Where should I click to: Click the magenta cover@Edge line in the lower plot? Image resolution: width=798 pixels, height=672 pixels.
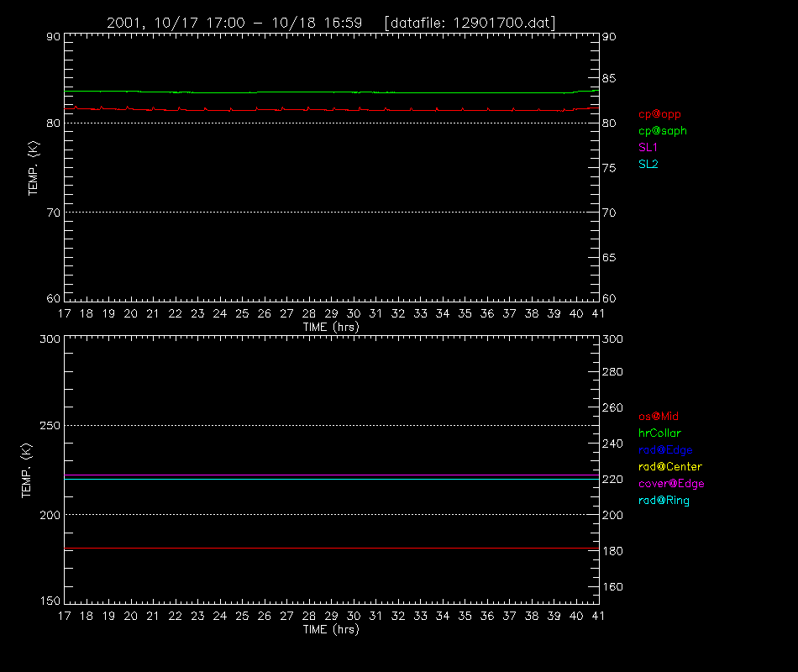(331, 475)
